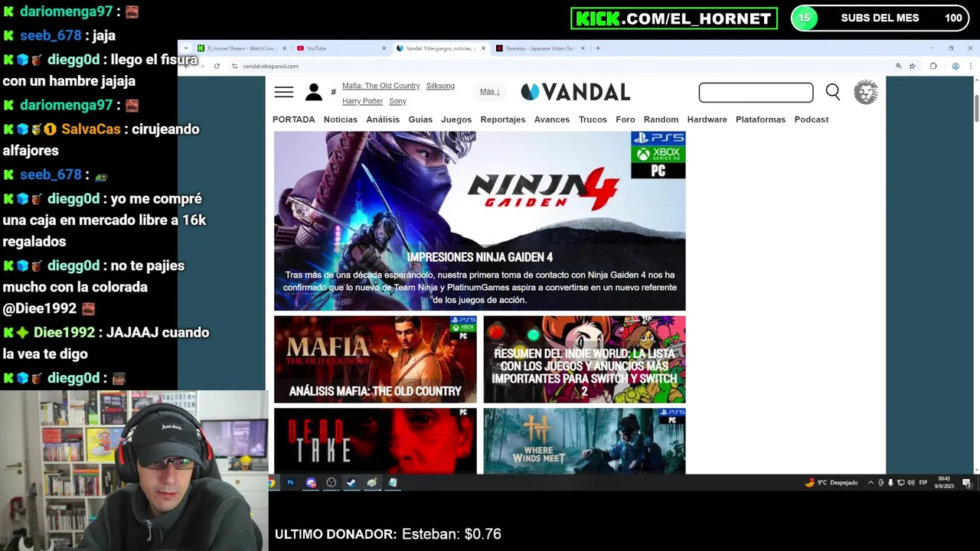
Task: Open the Plataformas section
Action: click(760, 119)
